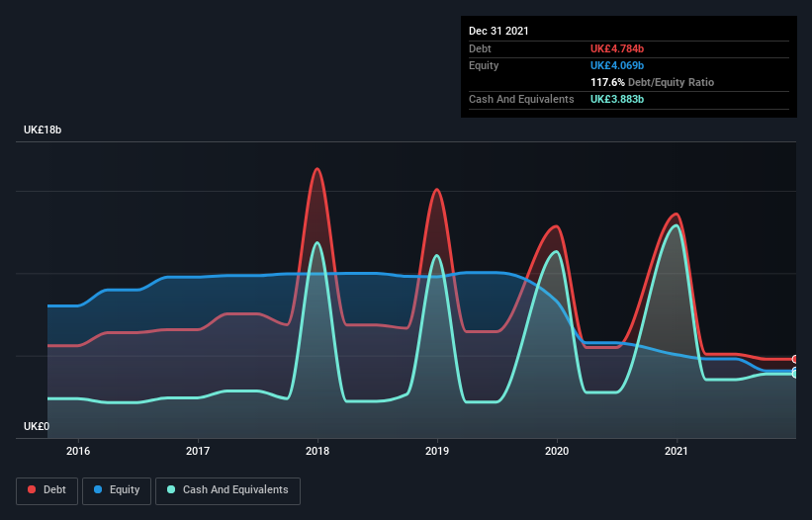Click the blue Equity legend dot
812x520 pixels.
[98, 489]
